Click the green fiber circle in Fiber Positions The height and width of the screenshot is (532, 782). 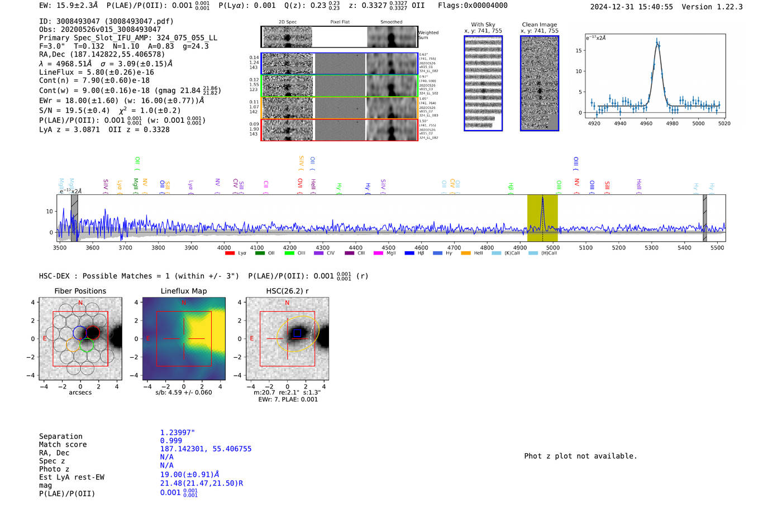[87, 345]
